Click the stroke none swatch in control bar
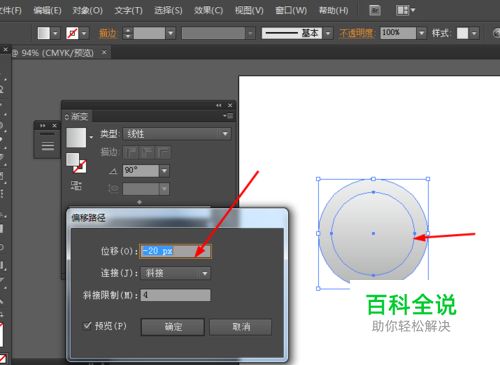This screenshot has height=365, width=500. [72, 33]
